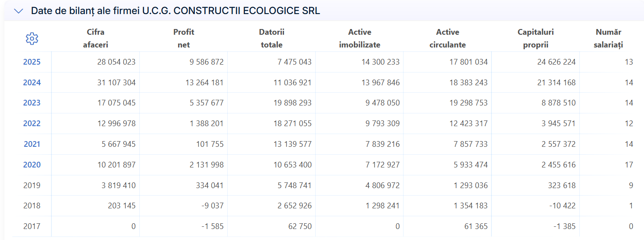Viewport: 644px width, 240px height.
Task: Open the 2021 year link
Action: tap(32, 144)
